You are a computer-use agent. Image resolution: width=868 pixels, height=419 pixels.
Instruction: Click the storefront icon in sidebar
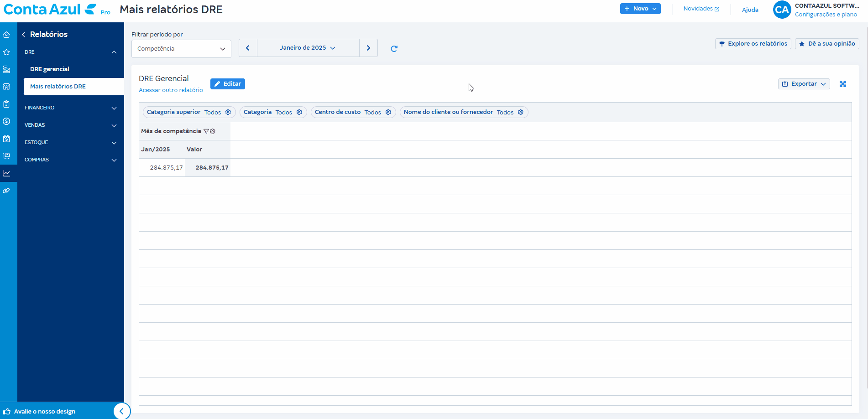[6, 87]
